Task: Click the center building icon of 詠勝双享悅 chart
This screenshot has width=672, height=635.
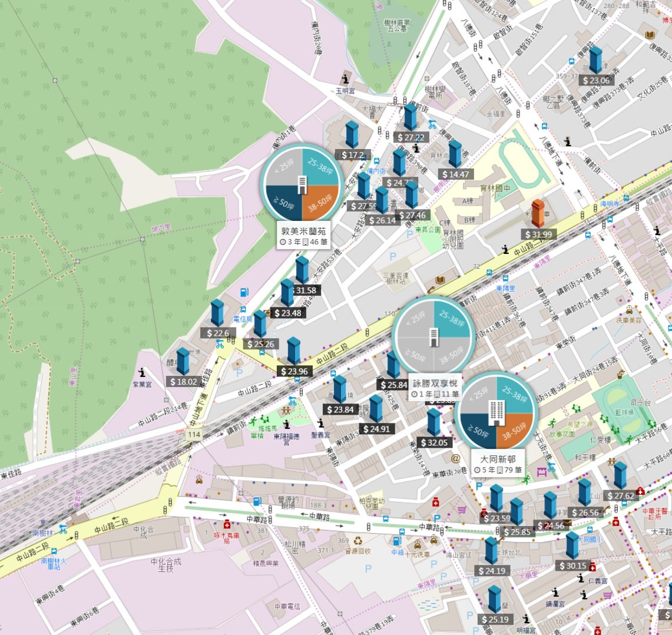Action: [433, 337]
